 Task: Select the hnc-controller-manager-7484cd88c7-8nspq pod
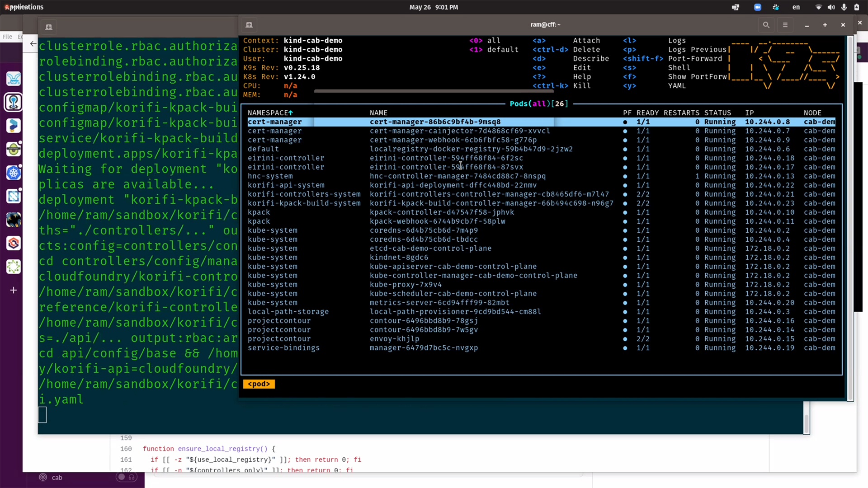pos(541,176)
